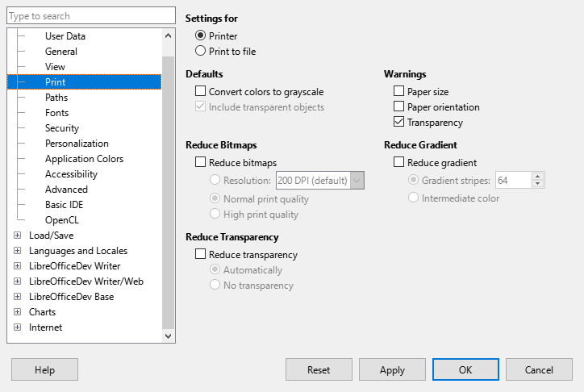Increase Gradient stripes with up spinner
The image size is (584, 392).
[537, 177]
